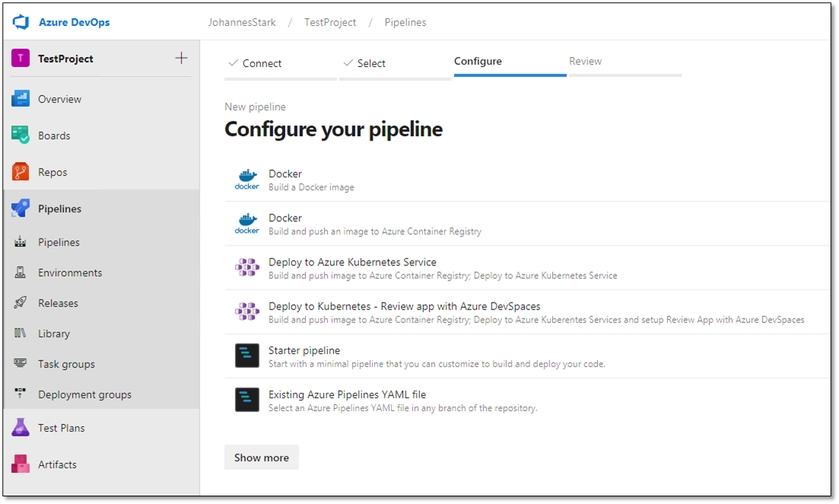This screenshot has height=504, width=839.
Task: Click the Azure DevOps logo icon
Action: [21, 23]
